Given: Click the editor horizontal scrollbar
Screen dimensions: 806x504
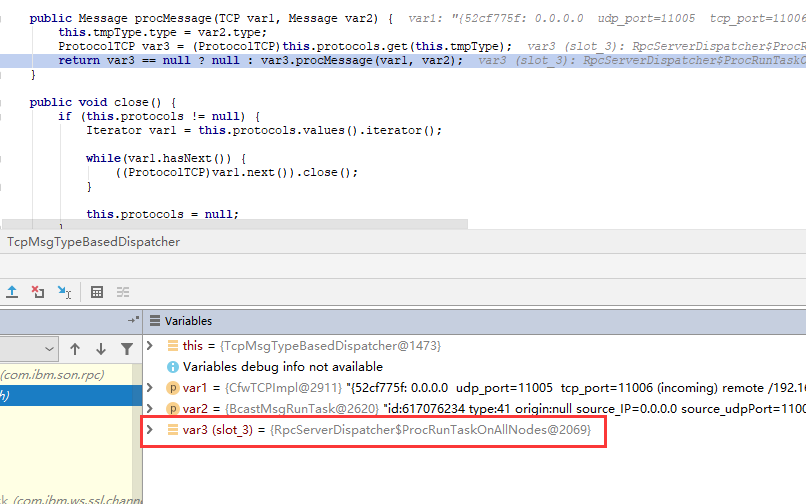Looking at the screenshot, I should (235, 224).
